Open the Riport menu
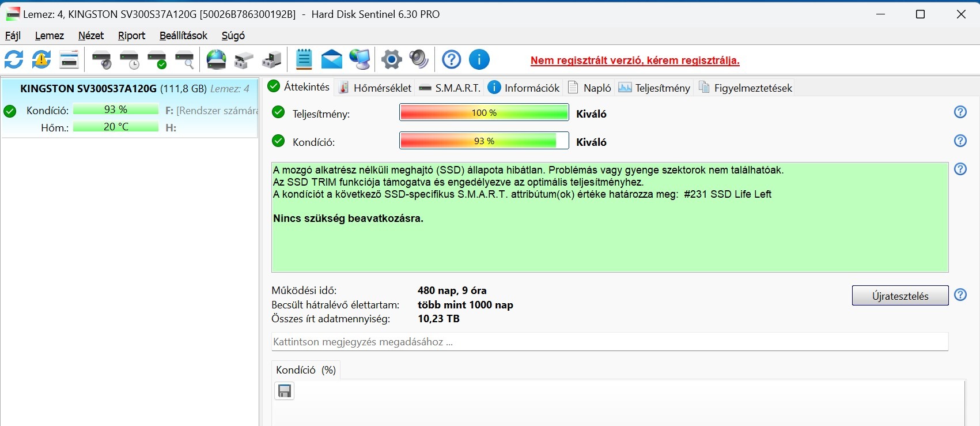Viewport: 980px width, 426px height. click(132, 36)
